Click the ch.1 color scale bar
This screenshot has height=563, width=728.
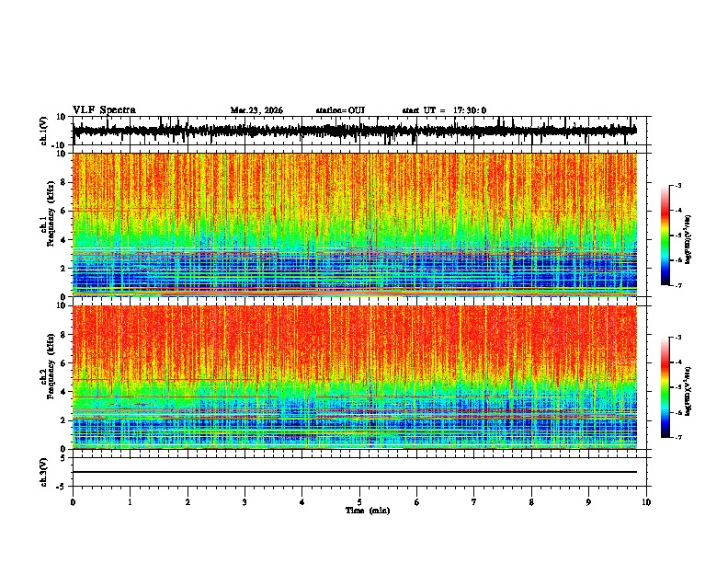pyautogui.click(x=665, y=235)
